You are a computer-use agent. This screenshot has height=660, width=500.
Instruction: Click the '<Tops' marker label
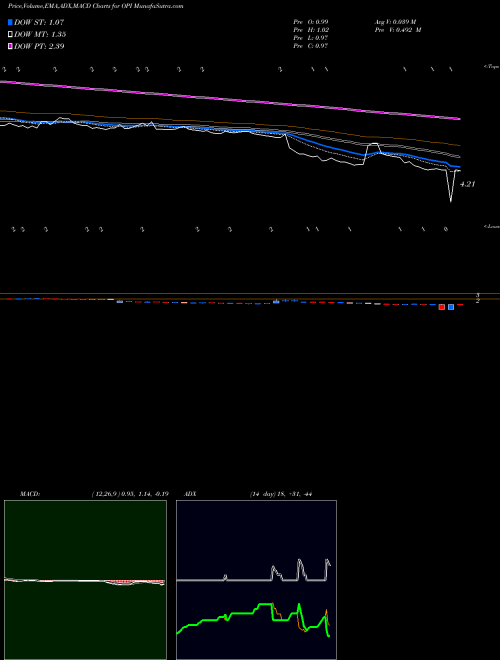tap(492, 67)
